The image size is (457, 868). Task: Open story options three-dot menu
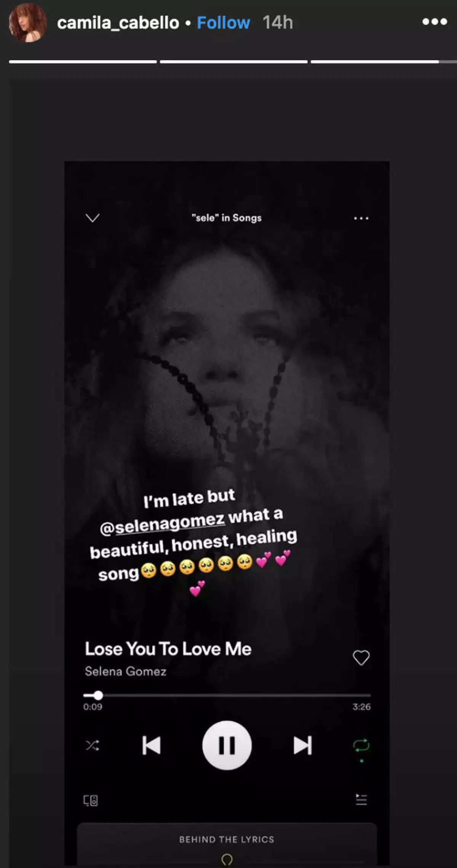pos(434,22)
